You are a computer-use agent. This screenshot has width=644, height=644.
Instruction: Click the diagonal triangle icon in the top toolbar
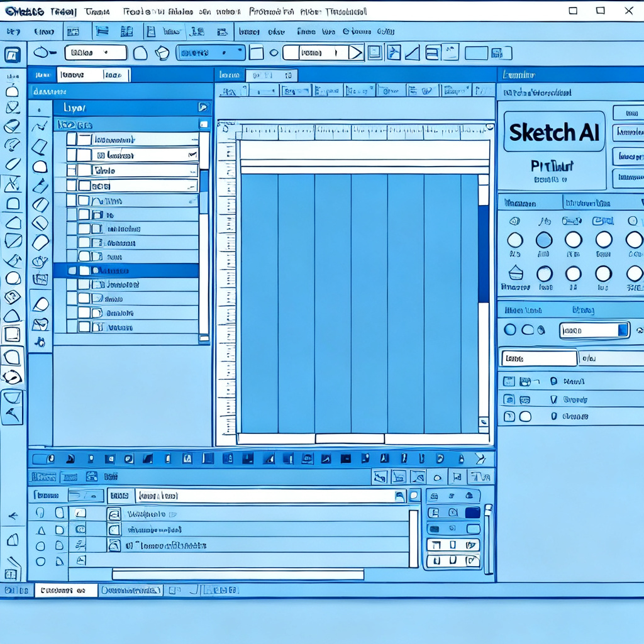click(x=413, y=53)
